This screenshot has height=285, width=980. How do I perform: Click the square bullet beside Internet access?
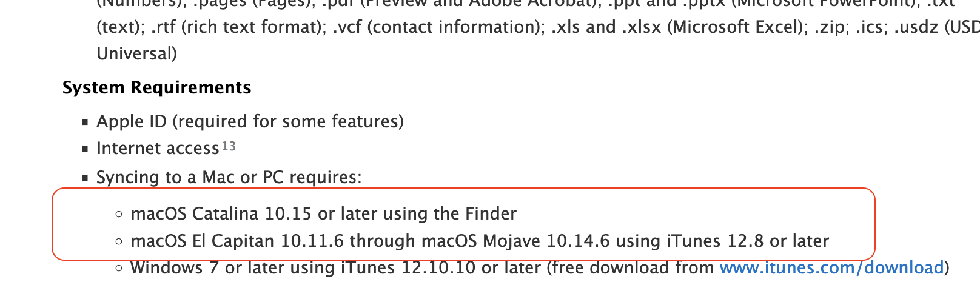tap(85, 149)
